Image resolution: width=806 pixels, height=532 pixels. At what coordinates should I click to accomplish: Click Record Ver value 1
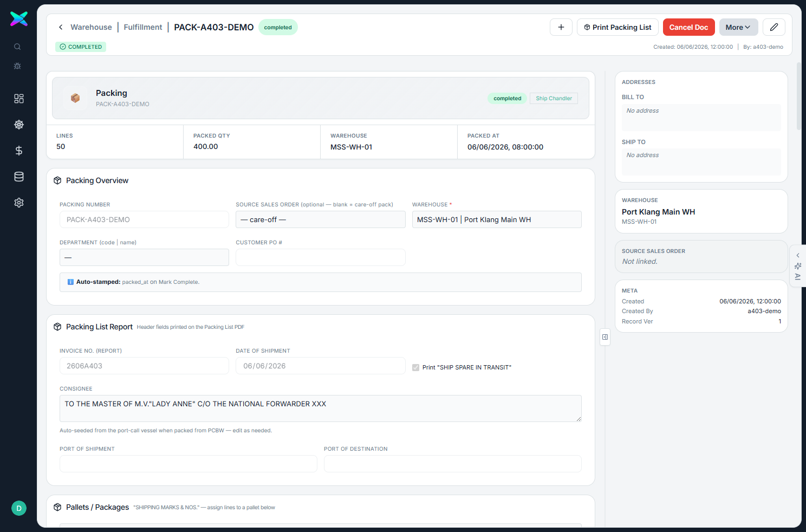779,321
